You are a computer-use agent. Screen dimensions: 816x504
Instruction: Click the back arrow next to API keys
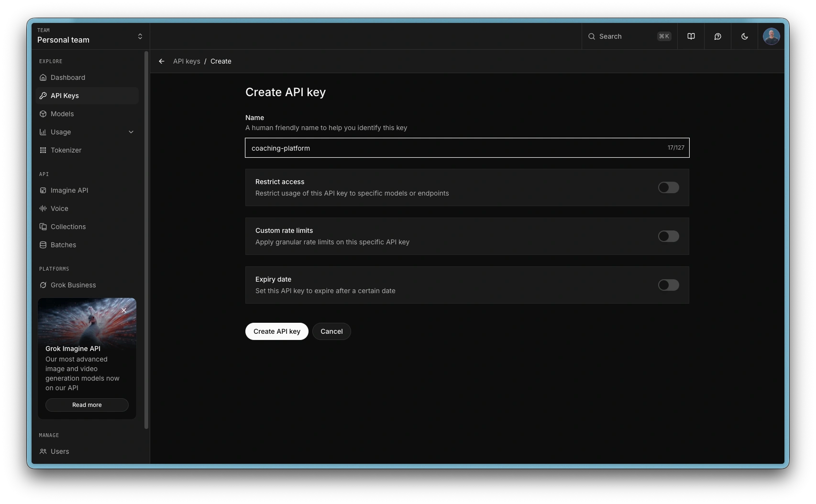click(162, 61)
